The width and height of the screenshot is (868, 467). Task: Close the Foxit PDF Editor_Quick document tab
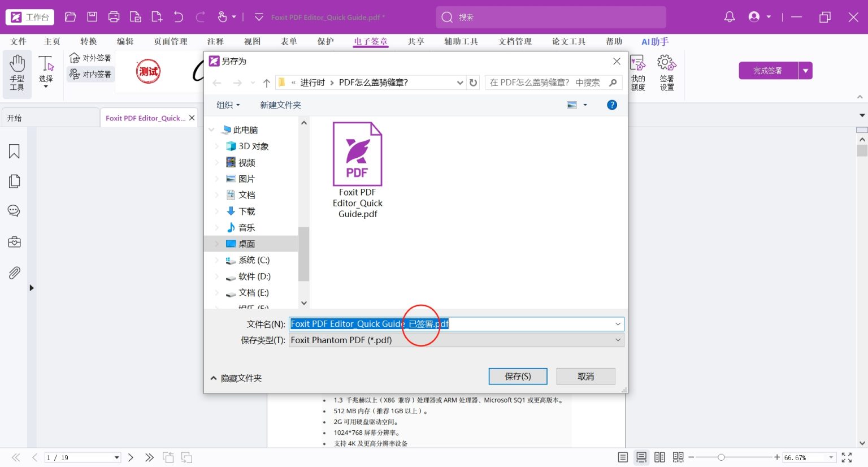[x=192, y=118]
